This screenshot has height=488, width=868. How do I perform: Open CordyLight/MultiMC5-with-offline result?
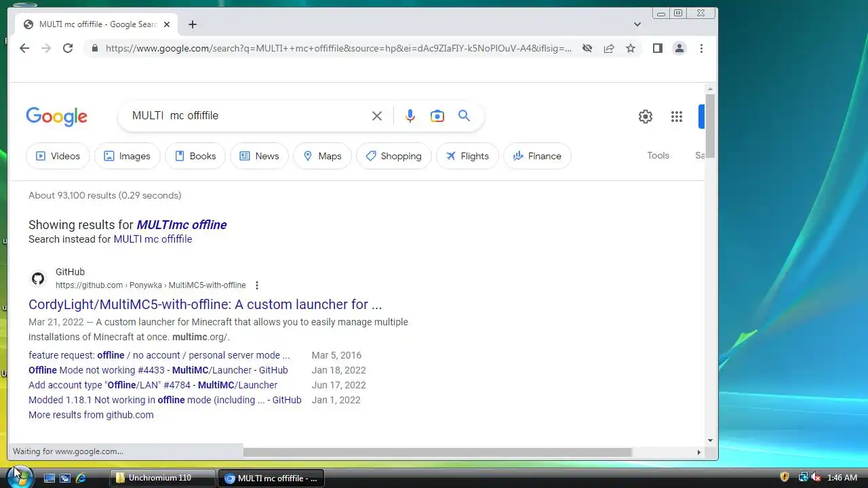[205, 304]
